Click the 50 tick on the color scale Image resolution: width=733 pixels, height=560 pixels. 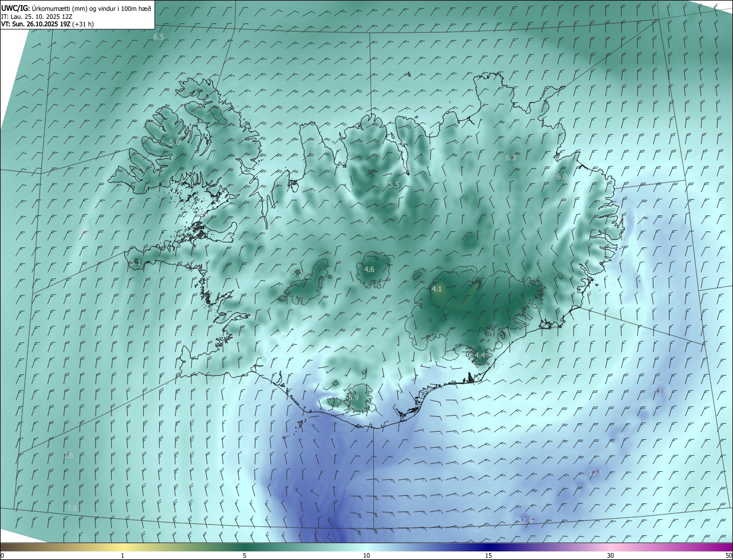pos(728,555)
